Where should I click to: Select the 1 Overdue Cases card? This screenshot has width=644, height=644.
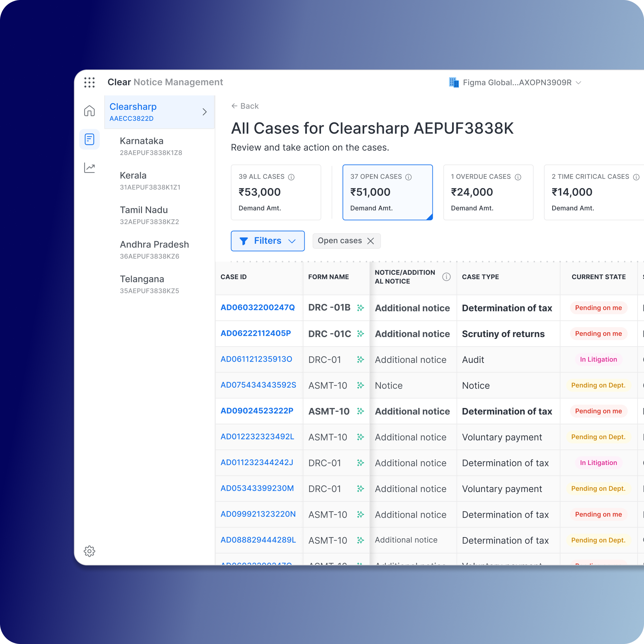click(x=488, y=192)
